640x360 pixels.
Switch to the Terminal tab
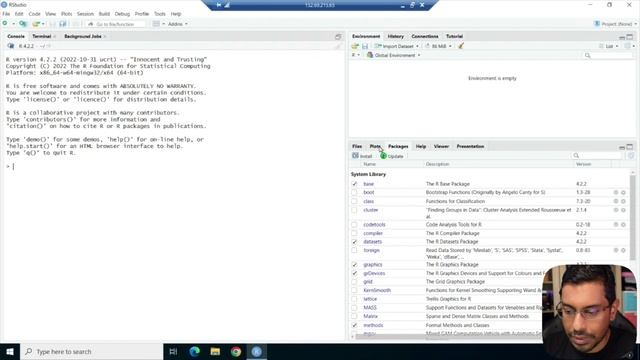[42, 36]
